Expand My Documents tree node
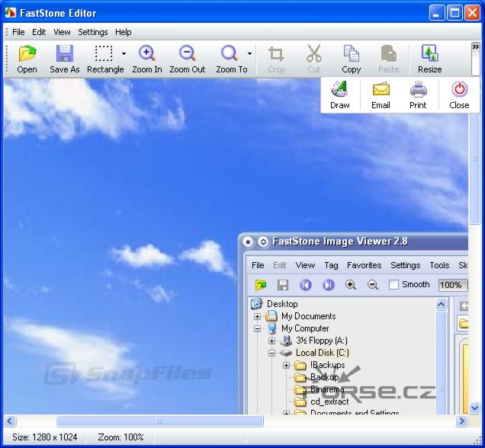Viewport: 485px width, 448px height. pyautogui.click(x=257, y=316)
